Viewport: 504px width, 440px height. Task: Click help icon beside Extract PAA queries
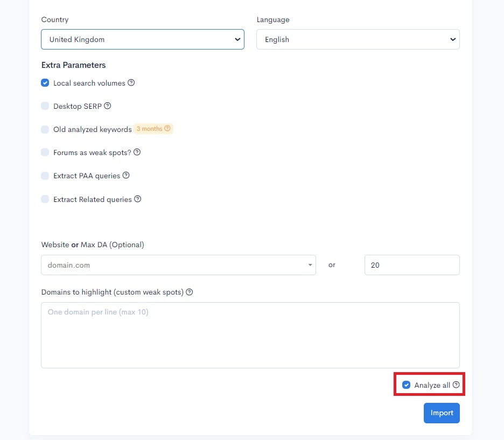click(x=126, y=176)
